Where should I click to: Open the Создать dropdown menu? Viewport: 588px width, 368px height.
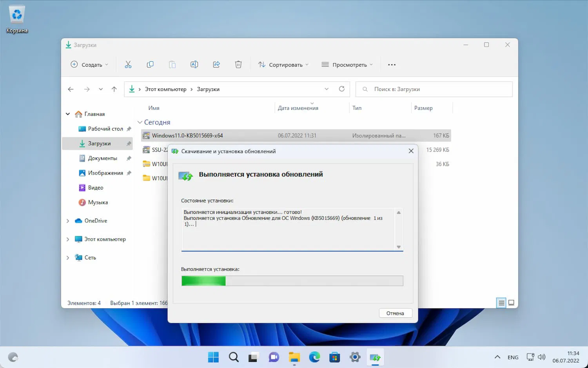89,65
